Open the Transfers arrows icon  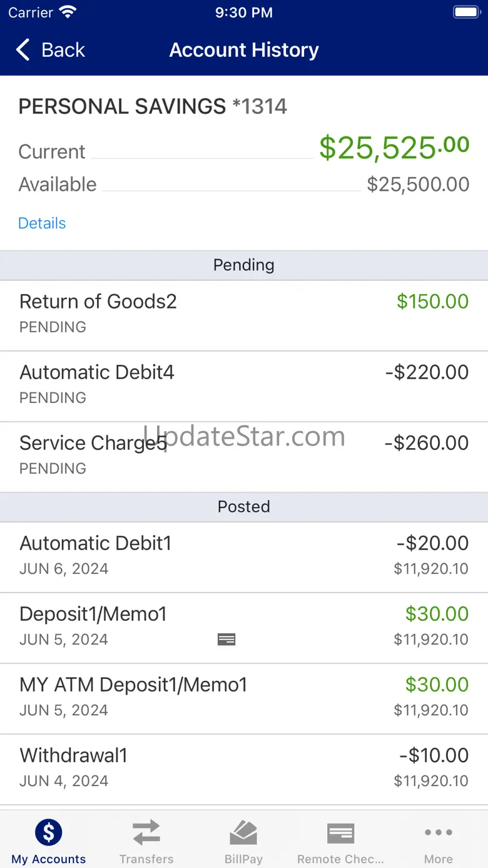[146, 833]
